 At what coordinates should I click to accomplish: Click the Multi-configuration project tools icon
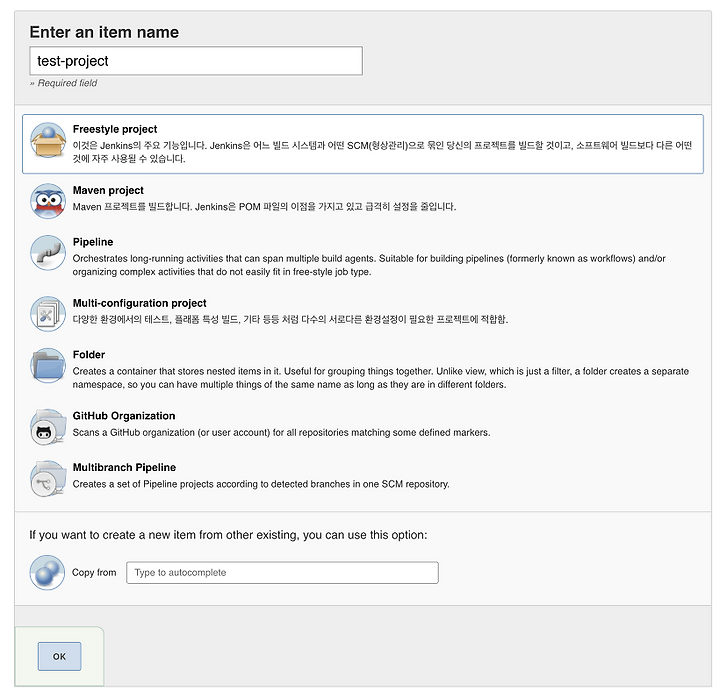point(48,314)
